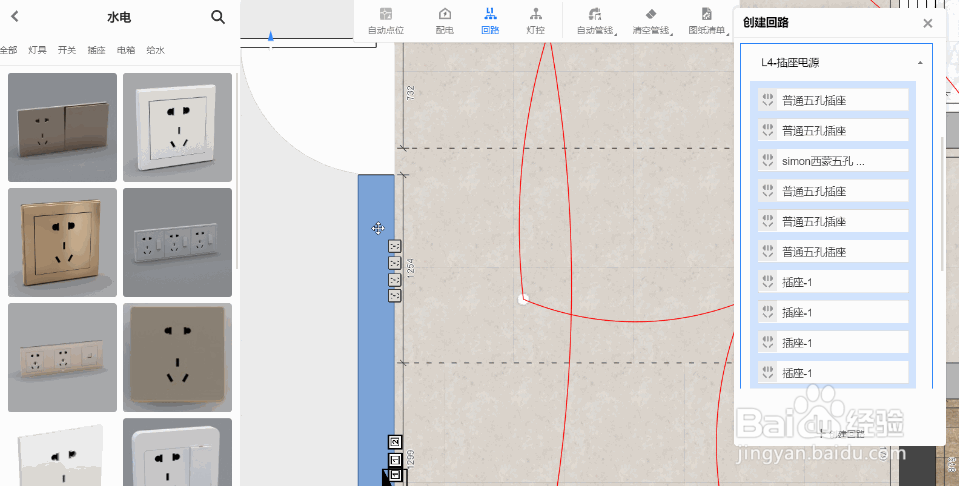Click the blue marker on the top ruler line
The image size is (959, 486).
point(270,37)
